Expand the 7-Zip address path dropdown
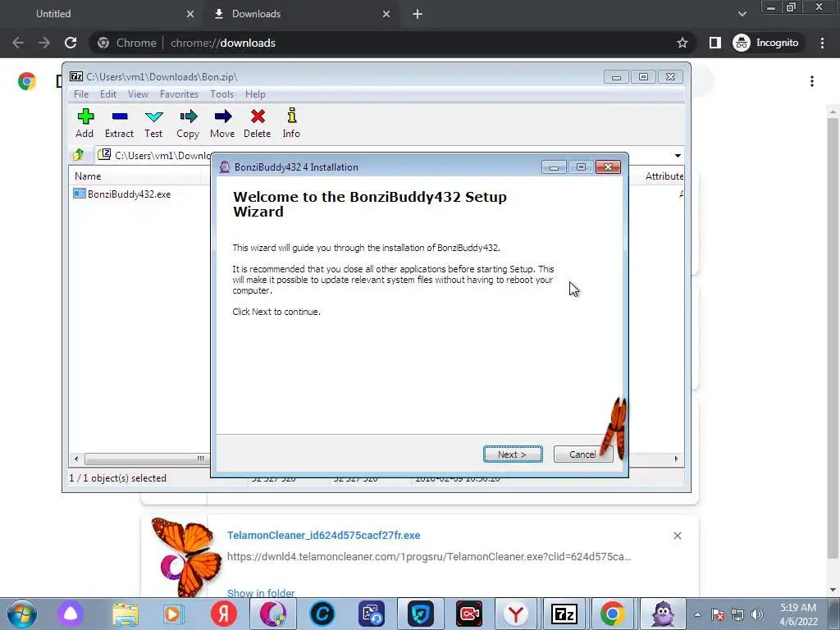 click(678, 155)
